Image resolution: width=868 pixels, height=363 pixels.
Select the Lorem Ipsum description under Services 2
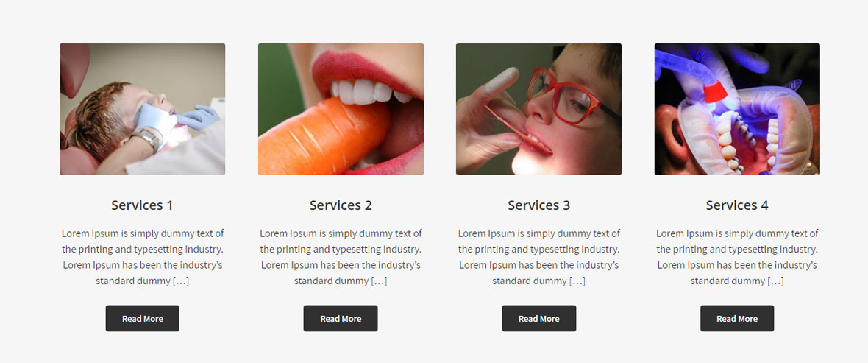click(341, 257)
